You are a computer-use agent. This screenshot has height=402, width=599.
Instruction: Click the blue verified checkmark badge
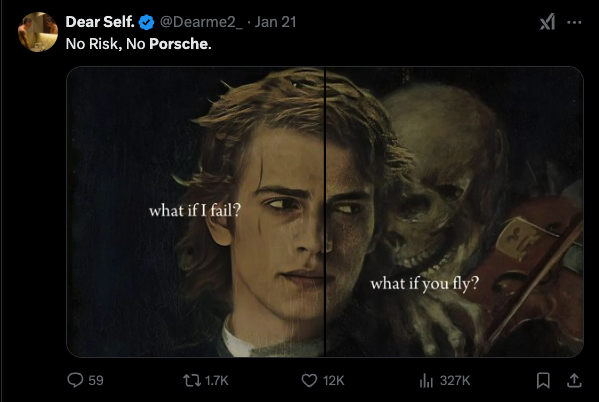(x=146, y=23)
